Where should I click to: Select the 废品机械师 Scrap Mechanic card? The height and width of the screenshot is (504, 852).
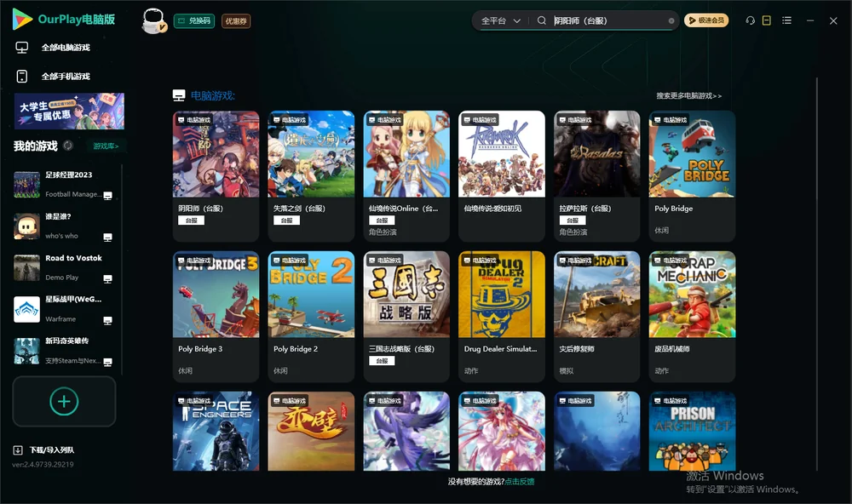click(692, 317)
